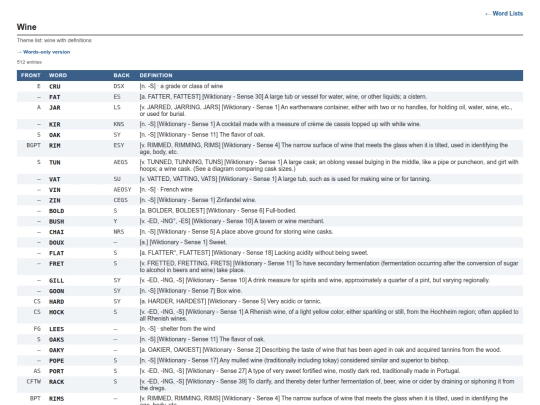Select the word CRU
This screenshot has height=405, width=540.
click(x=54, y=86)
